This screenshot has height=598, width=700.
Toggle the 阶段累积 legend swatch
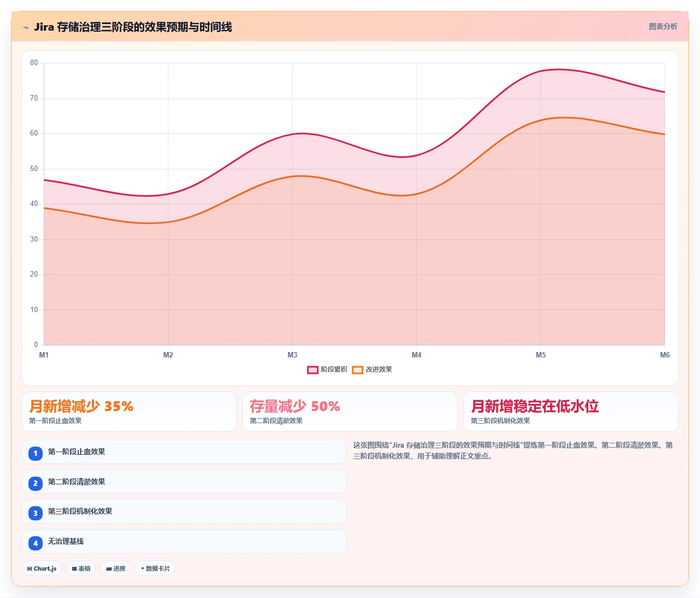[313, 370]
